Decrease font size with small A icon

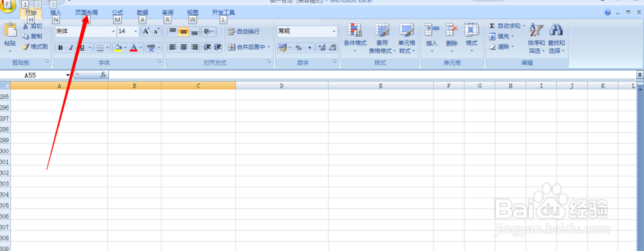point(156,31)
